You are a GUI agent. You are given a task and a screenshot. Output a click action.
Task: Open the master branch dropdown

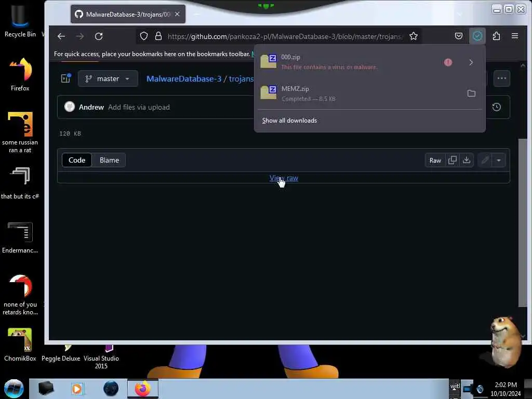click(x=108, y=79)
